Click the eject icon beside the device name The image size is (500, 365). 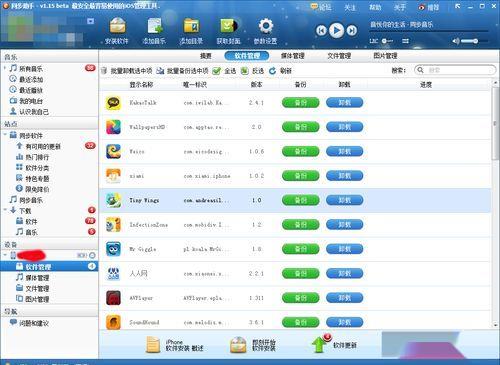coord(92,255)
